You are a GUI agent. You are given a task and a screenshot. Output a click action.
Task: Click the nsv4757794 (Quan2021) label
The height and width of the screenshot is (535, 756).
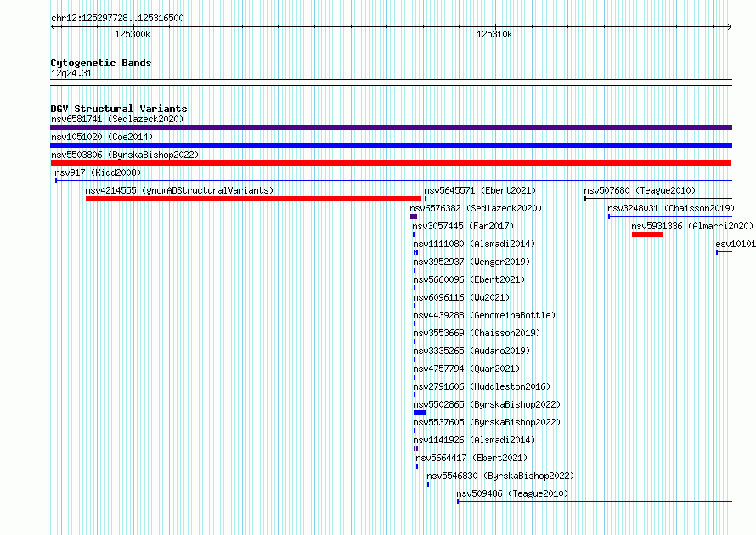pos(466,369)
